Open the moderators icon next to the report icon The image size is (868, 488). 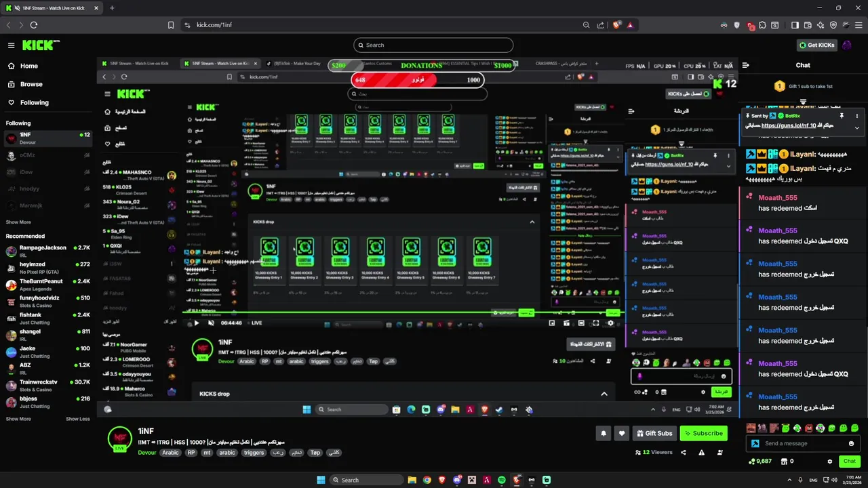tap(719, 452)
